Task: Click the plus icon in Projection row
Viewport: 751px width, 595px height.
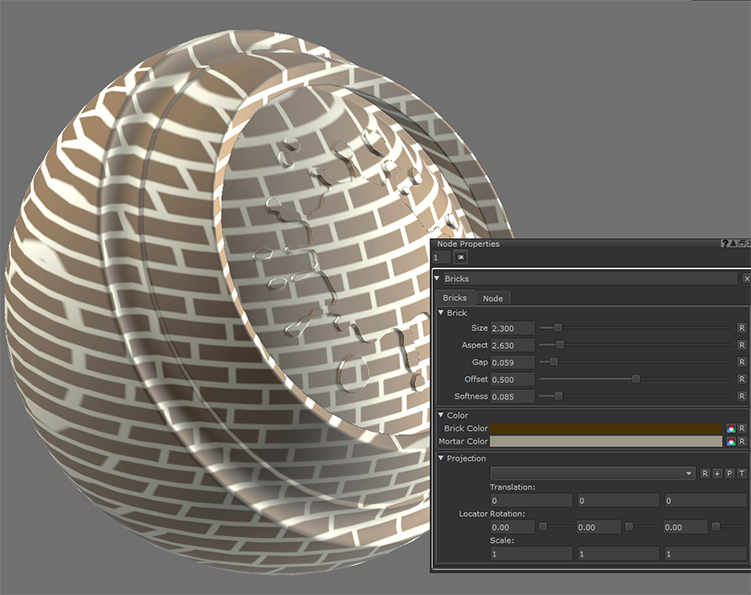Action: coord(717,473)
